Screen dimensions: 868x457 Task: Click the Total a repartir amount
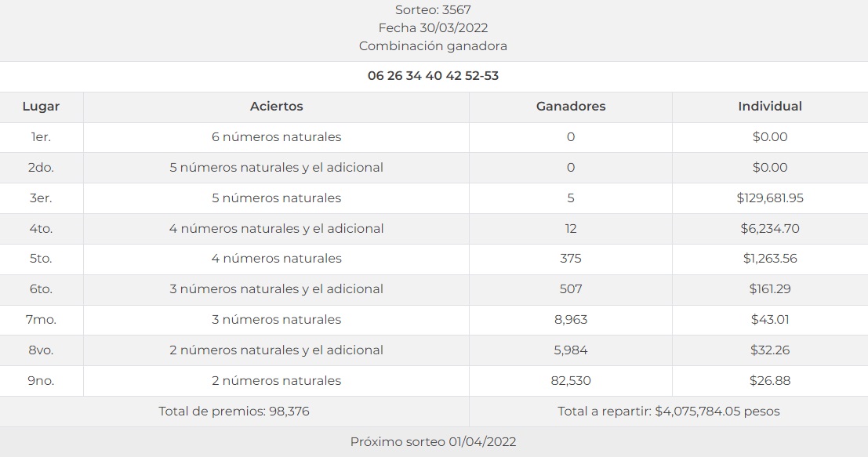tap(668, 411)
